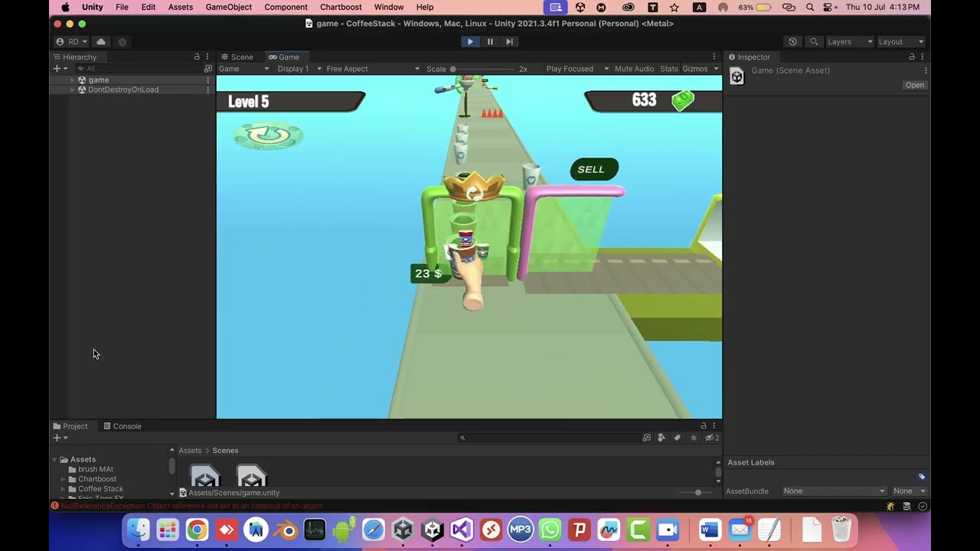Click the Hierarchy create plus button

58,69
